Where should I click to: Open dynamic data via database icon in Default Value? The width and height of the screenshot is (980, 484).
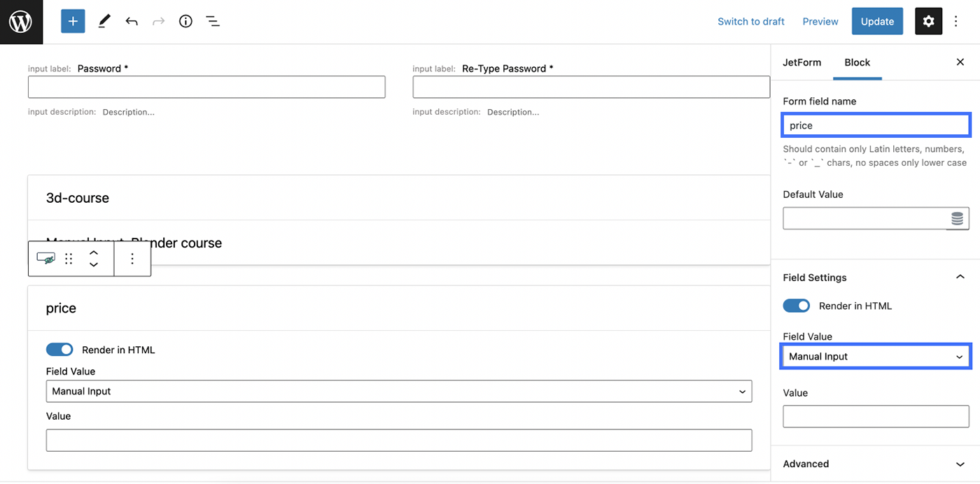coord(957,218)
